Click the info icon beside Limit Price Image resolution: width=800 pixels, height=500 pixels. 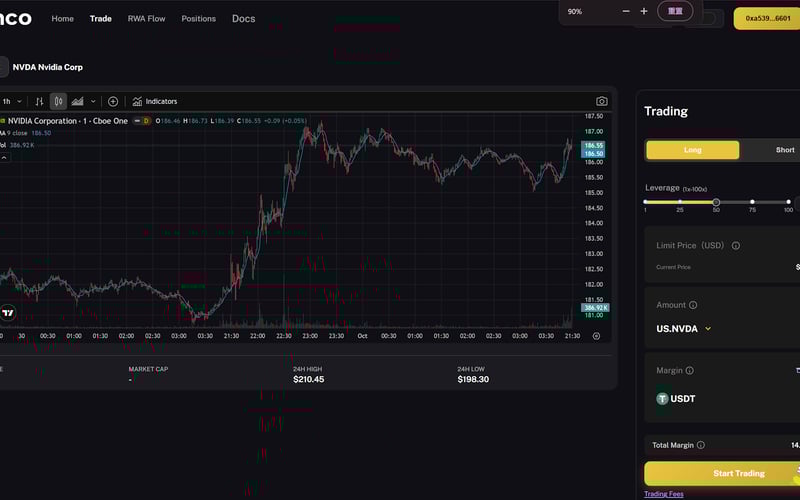736,245
